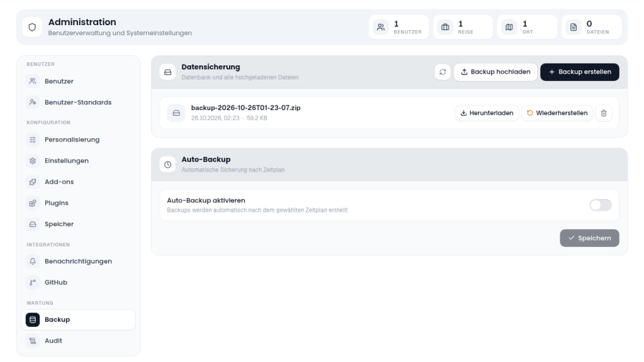Select Backup in Wartung section
Image resolution: width=644 pixels, height=362 pixels.
[79, 320]
